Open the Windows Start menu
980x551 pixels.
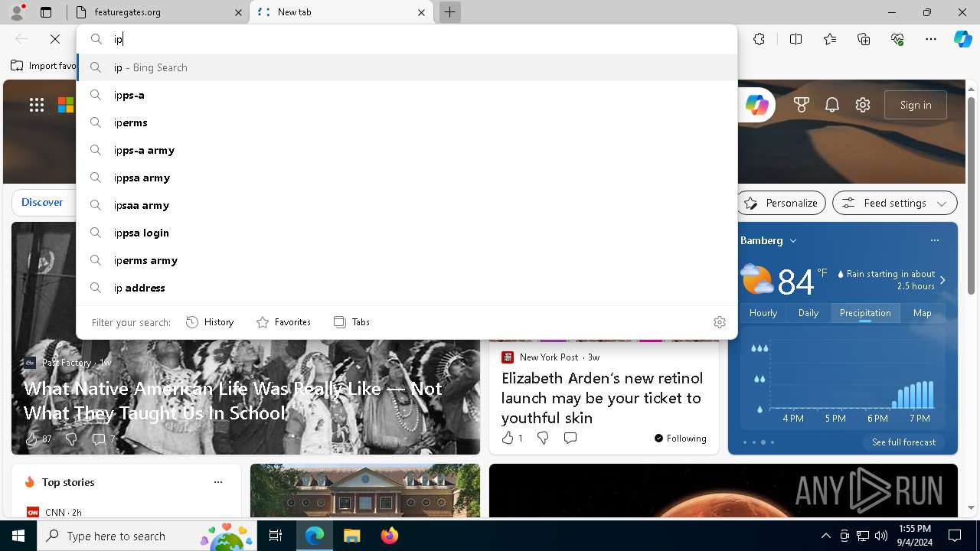pyautogui.click(x=18, y=536)
